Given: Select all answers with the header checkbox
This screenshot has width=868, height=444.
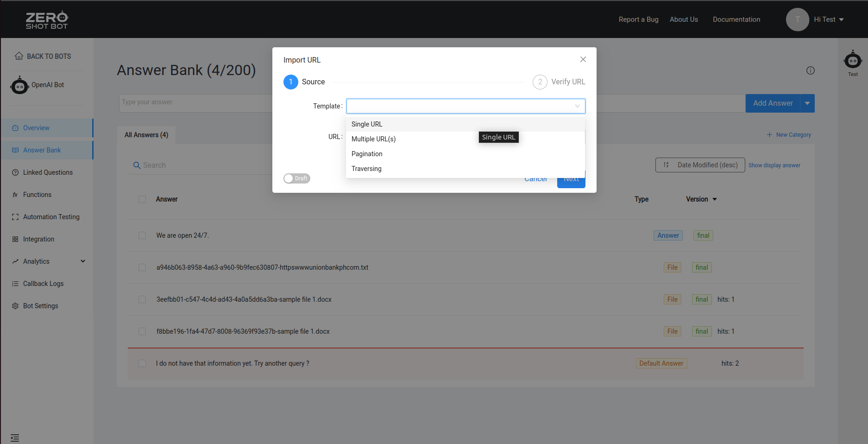Looking at the screenshot, I should (142, 199).
